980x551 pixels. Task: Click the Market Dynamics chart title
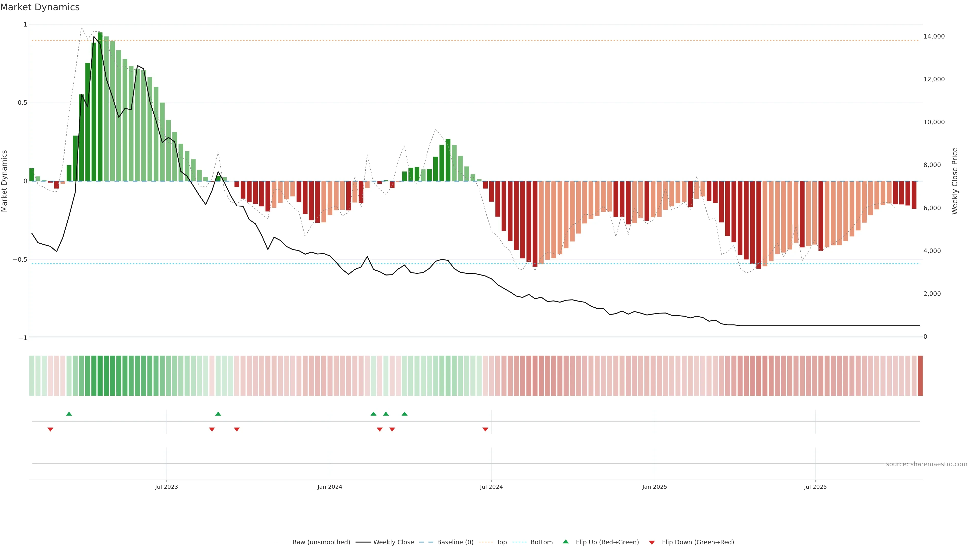[40, 7]
